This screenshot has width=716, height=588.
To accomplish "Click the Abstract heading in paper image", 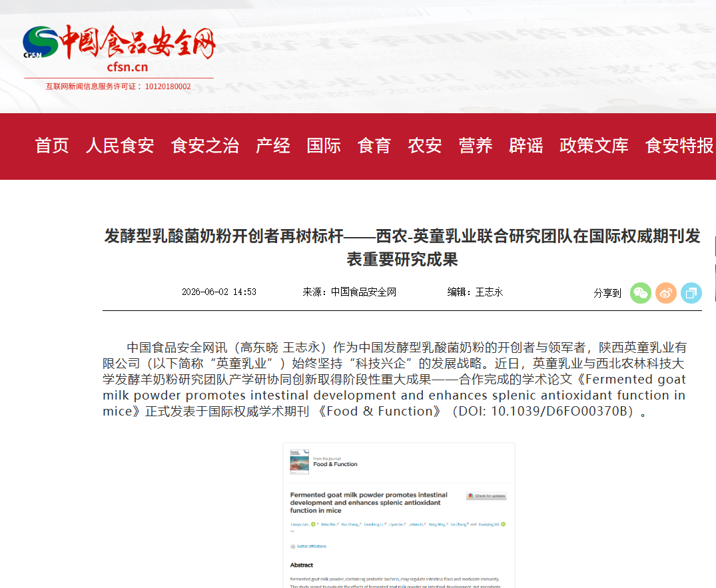I will (x=302, y=565).
